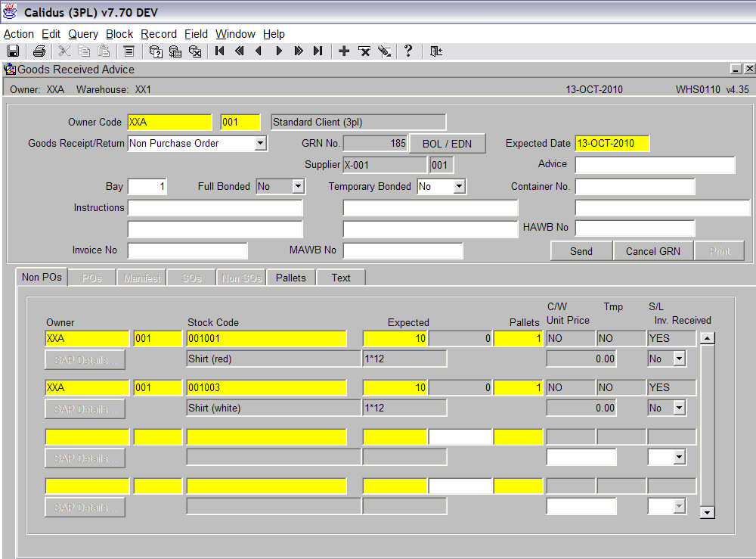Click the Cut scissors icon
This screenshot has height=559, width=756.
click(64, 51)
